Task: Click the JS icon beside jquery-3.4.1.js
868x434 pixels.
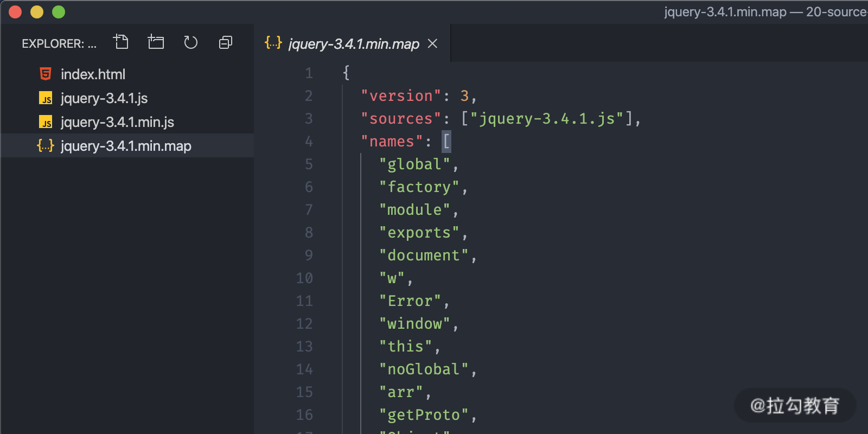Action: [x=46, y=98]
